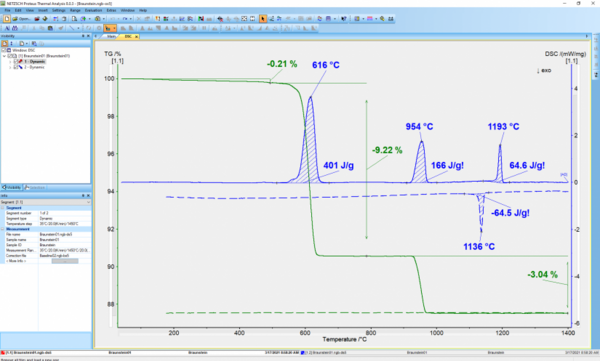The image size is (600, 361).
Task: Click Segment type value Dynamic
Action: [46, 219]
